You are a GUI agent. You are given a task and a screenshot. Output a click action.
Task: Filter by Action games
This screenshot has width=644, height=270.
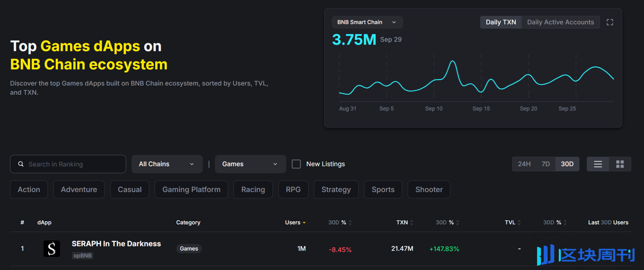[x=29, y=190]
